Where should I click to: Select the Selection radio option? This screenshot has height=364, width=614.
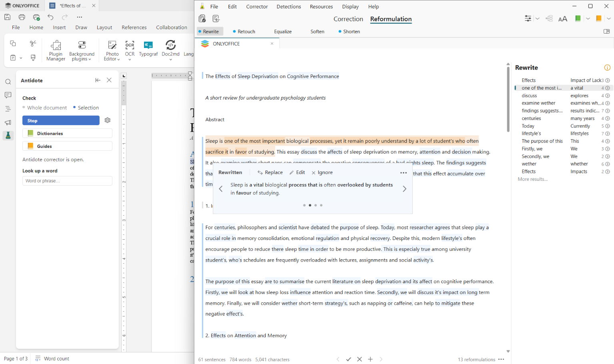pyautogui.click(x=86, y=108)
